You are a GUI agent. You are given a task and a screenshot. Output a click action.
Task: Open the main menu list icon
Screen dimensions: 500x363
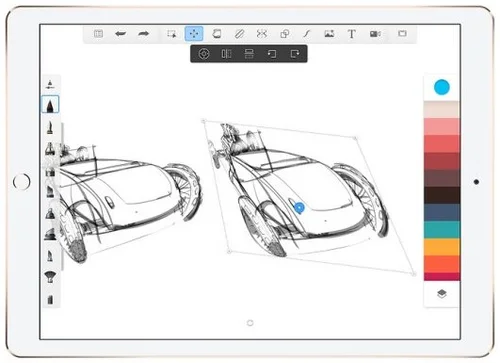coord(98,34)
